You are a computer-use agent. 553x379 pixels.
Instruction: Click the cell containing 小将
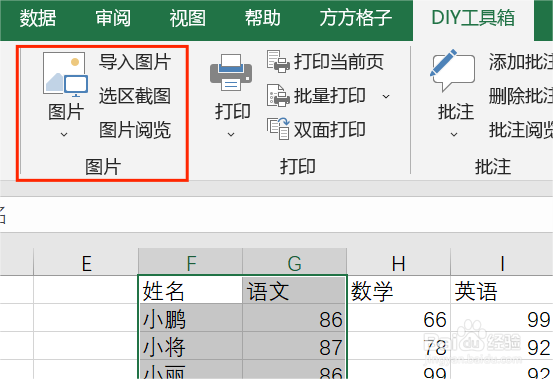tap(190, 346)
